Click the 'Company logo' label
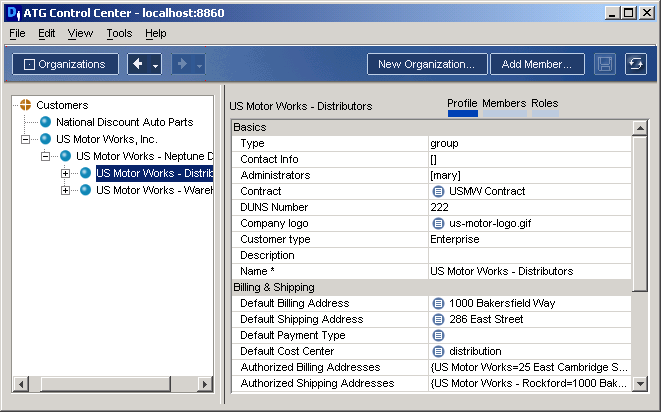The image size is (661, 412). (x=274, y=224)
